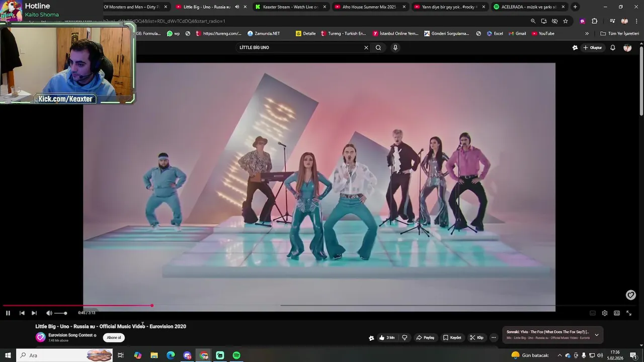Open Chrome extensions puzzle icon
The width and height of the screenshot is (644, 362).
point(595,21)
